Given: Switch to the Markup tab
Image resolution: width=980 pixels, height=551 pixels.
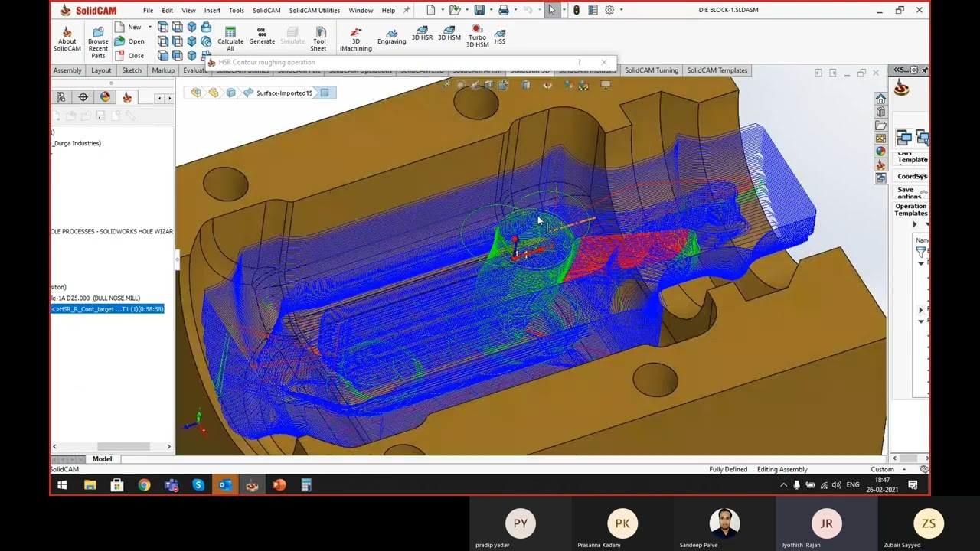Looking at the screenshot, I should [x=163, y=70].
